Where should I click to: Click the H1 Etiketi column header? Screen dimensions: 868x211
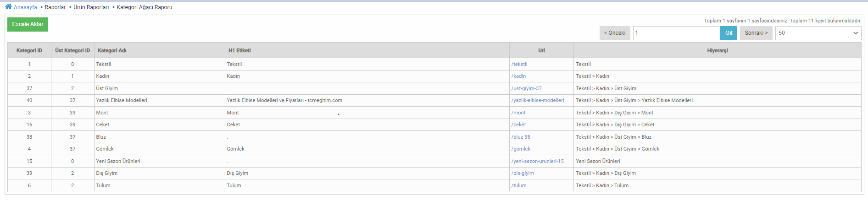pos(367,50)
